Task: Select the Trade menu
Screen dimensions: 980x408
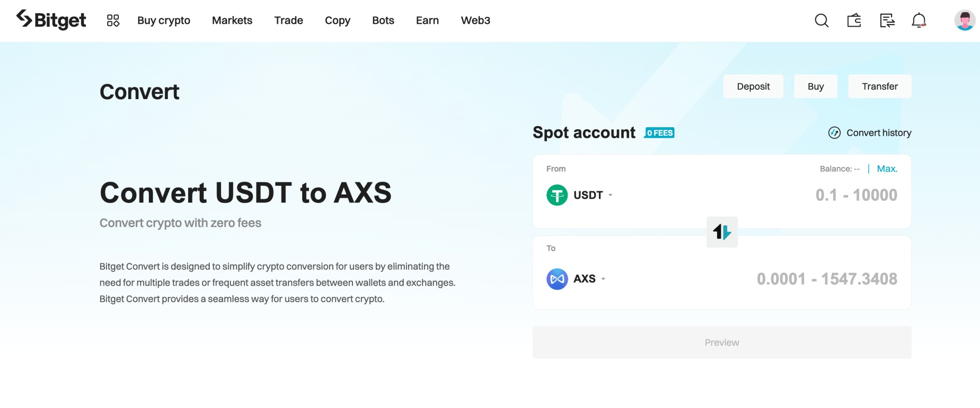Action: point(289,20)
